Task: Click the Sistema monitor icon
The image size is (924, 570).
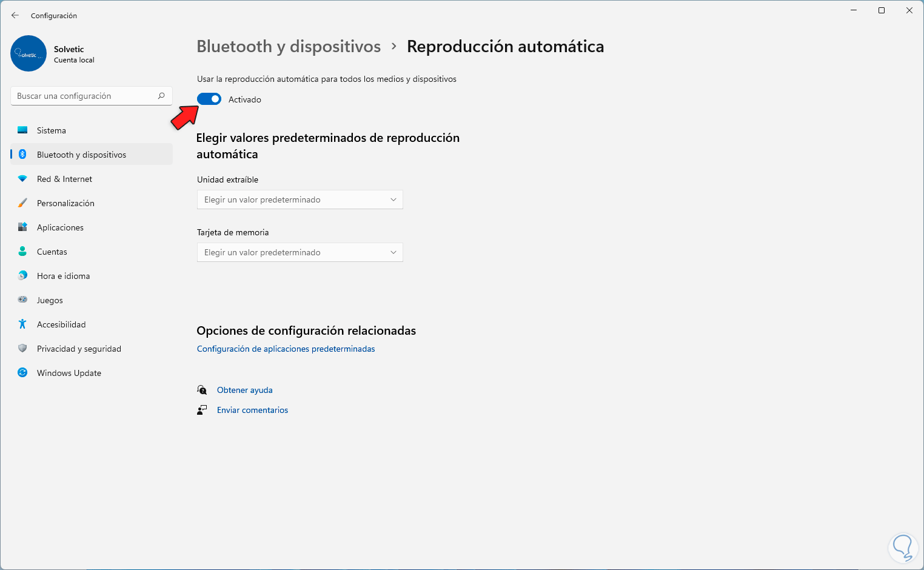Action: [x=22, y=130]
